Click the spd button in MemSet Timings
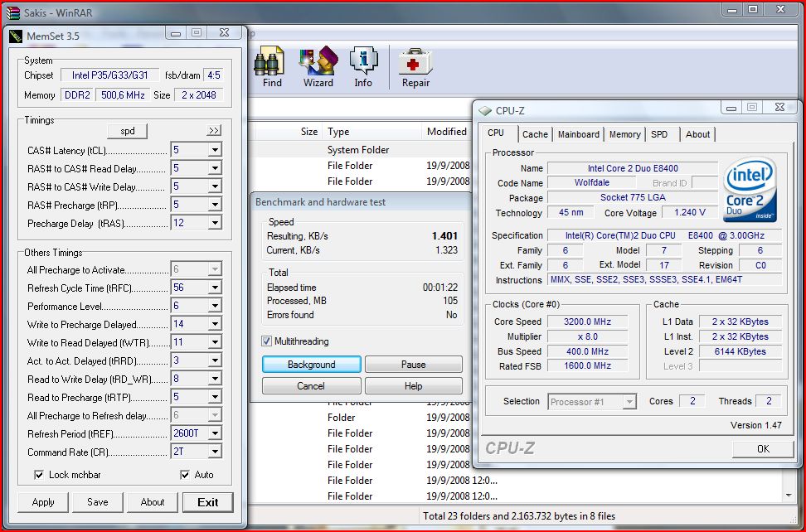Viewport: 806px width, 532px height. tap(128, 131)
